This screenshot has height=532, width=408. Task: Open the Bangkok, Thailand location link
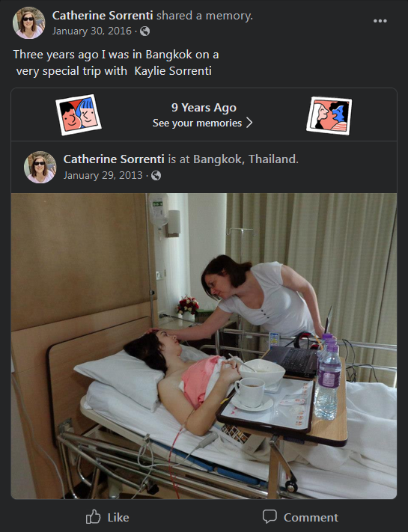tap(246, 159)
